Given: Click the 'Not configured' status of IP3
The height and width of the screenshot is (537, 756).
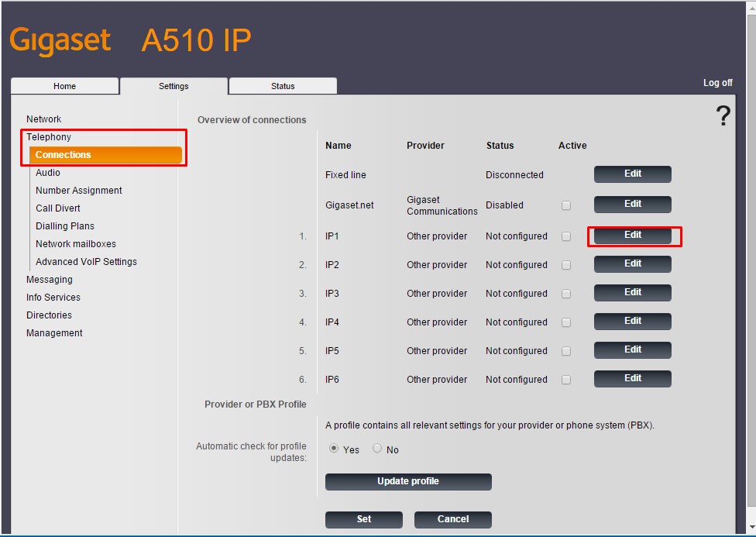Looking at the screenshot, I should pyautogui.click(x=517, y=294).
